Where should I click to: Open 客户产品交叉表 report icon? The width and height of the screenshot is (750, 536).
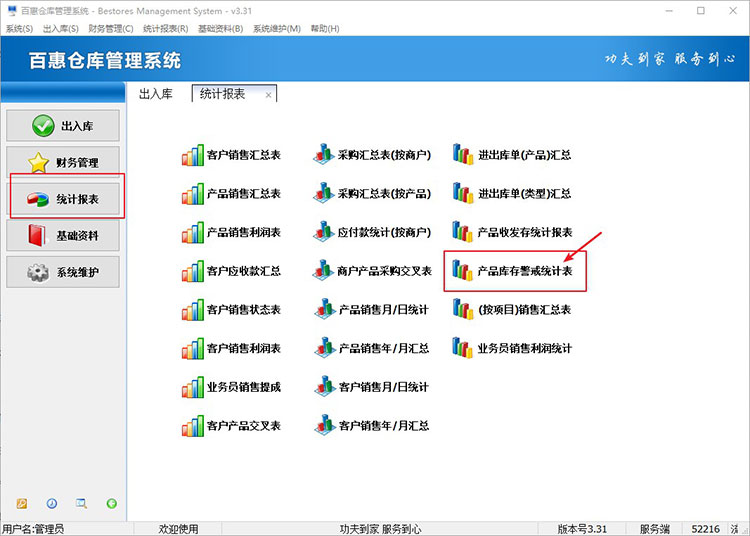(192, 426)
